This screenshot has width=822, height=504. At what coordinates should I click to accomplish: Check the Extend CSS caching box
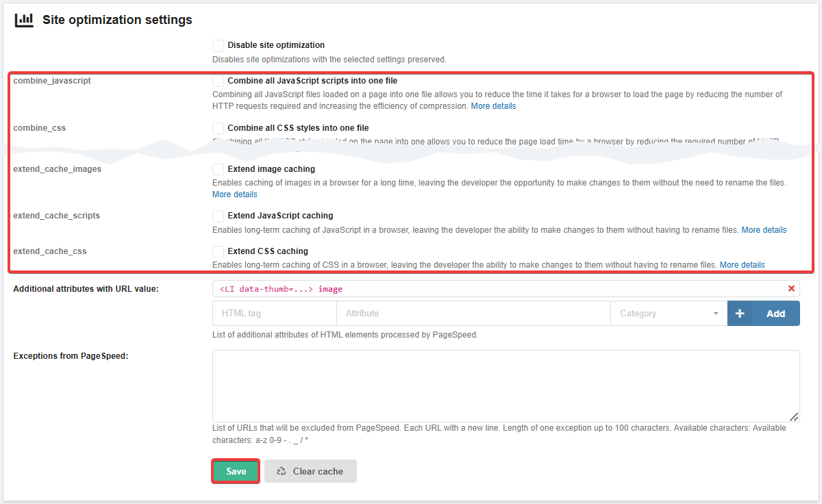(219, 251)
